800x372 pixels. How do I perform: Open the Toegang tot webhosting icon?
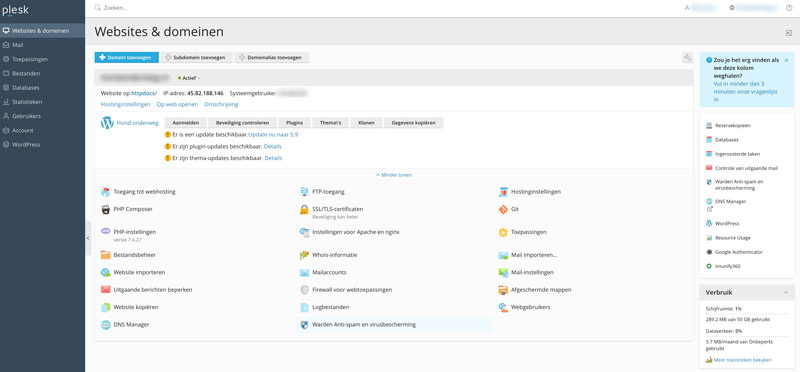pyautogui.click(x=106, y=192)
